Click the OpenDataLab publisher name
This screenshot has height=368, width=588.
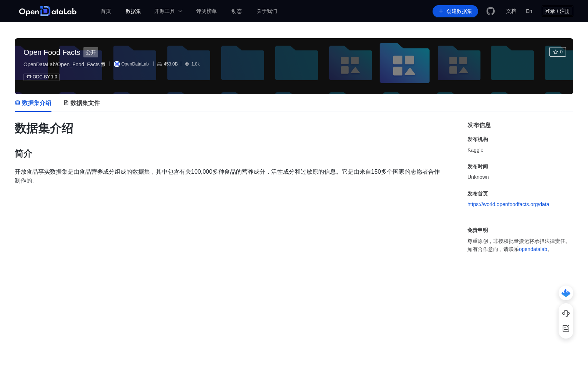(135, 64)
